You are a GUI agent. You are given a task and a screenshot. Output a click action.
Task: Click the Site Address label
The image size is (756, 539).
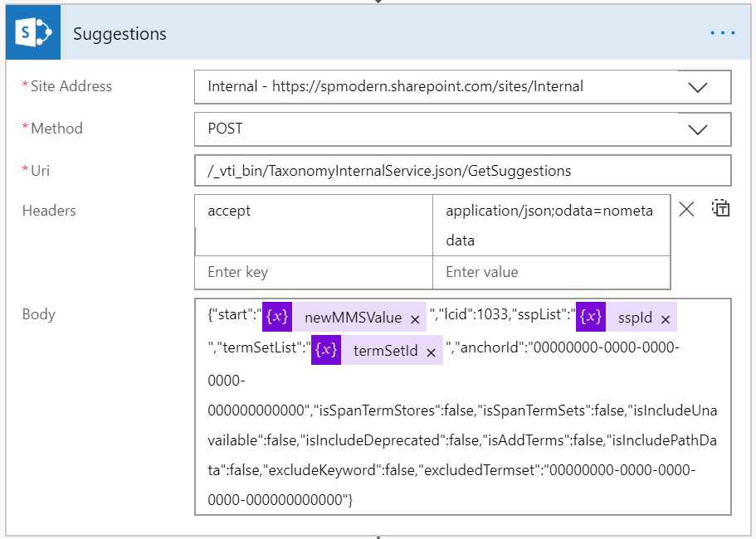tap(71, 86)
